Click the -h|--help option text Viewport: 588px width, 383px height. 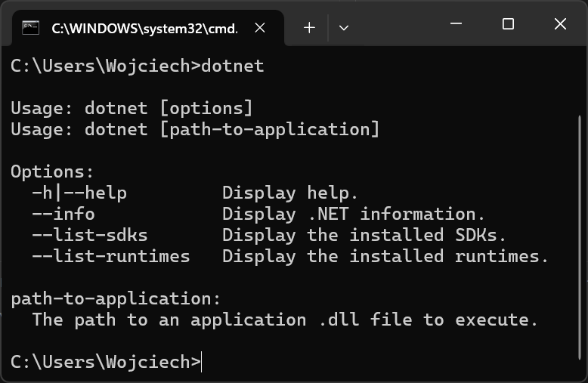pyautogui.click(x=79, y=193)
